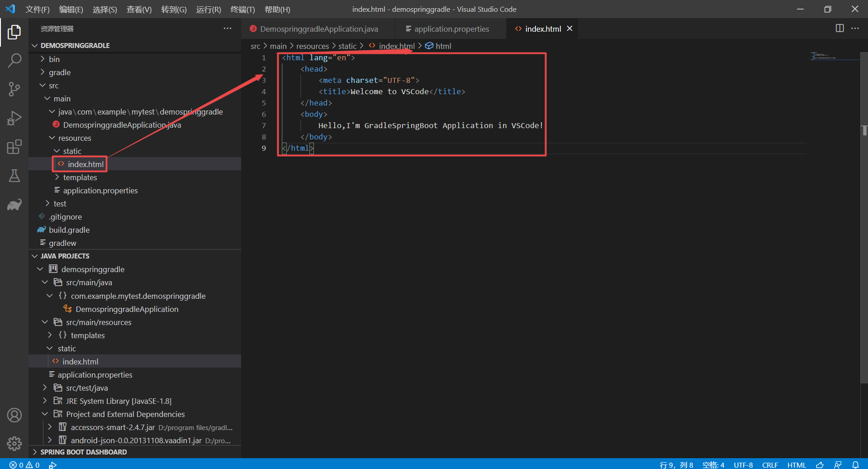The image size is (868, 469).
Task: Open the Testing flask icon
Action: click(x=14, y=176)
